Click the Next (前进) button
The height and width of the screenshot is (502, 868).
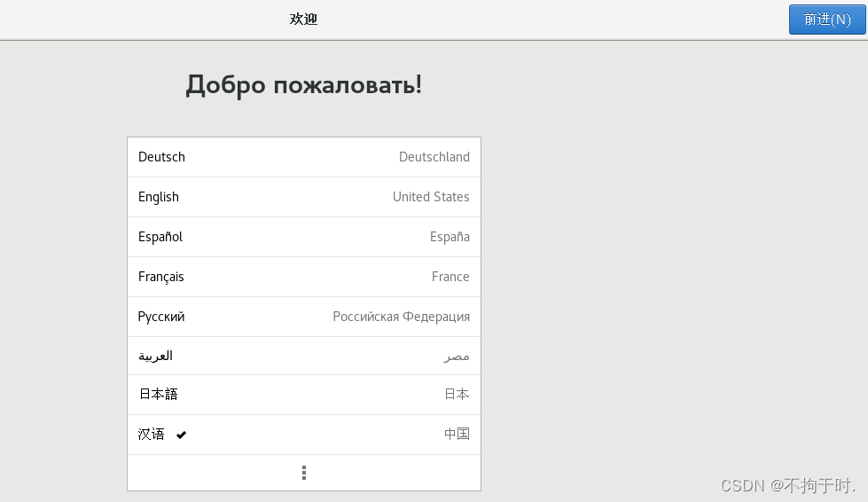826,20
